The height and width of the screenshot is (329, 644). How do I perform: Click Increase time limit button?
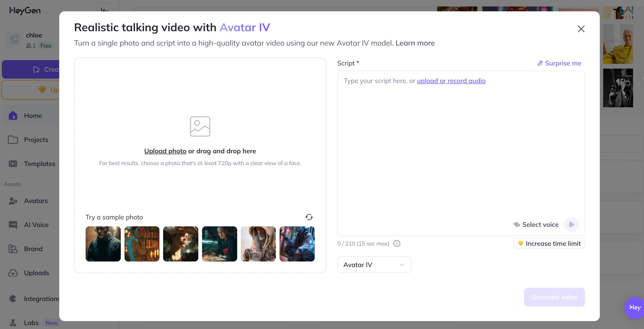point(549,243)
